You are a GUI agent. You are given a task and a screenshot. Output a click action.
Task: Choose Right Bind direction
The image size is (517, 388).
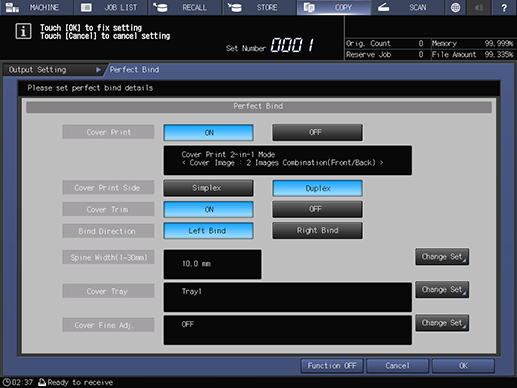click(x=317, y=231)
